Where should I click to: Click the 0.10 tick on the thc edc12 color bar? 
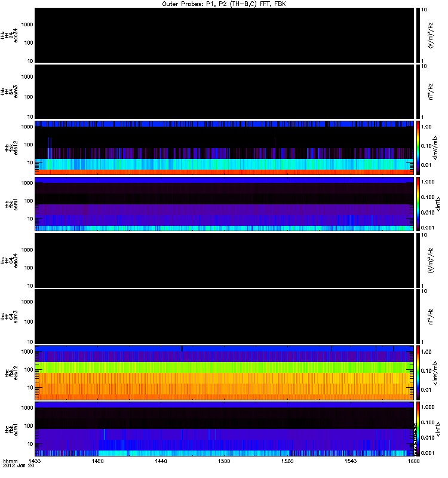pos(426,371)
